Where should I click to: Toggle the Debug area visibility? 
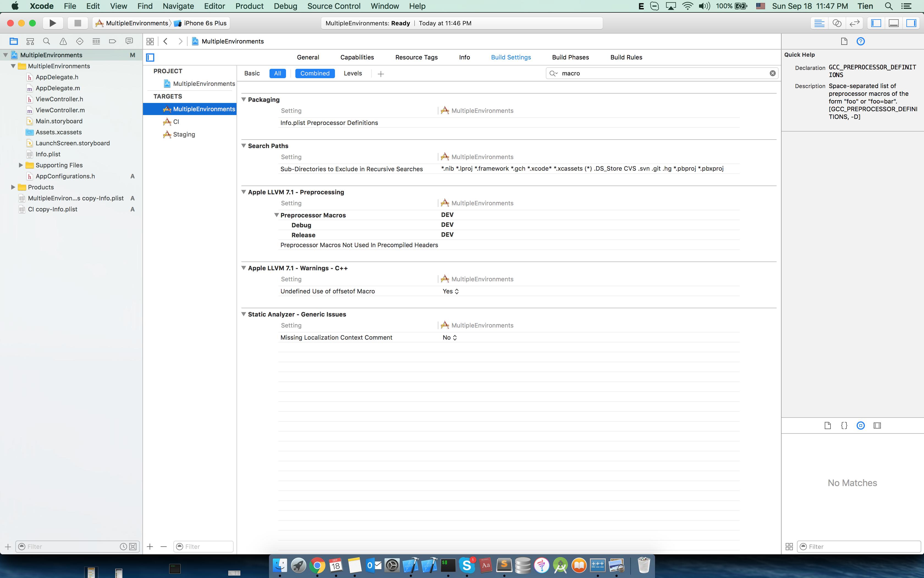[894, 23]
